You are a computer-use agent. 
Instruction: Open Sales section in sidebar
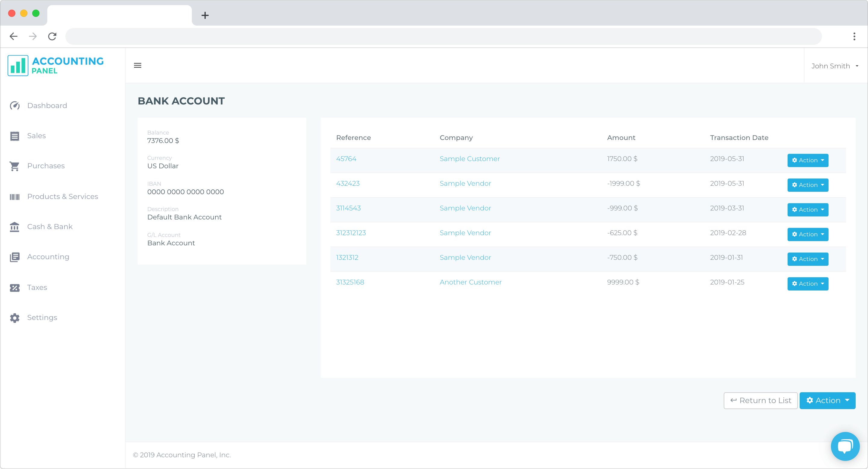[36, 136]
